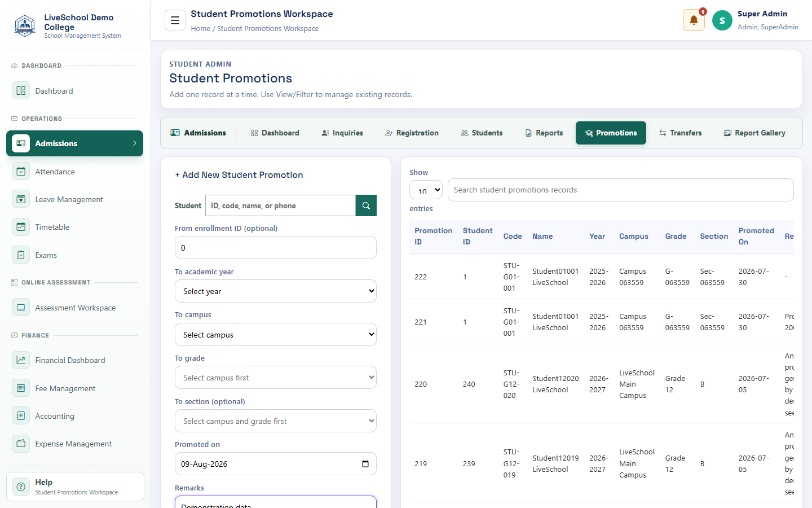
Task: Click the Admissions icon in the sidebar
Action: tap(21, 143)
